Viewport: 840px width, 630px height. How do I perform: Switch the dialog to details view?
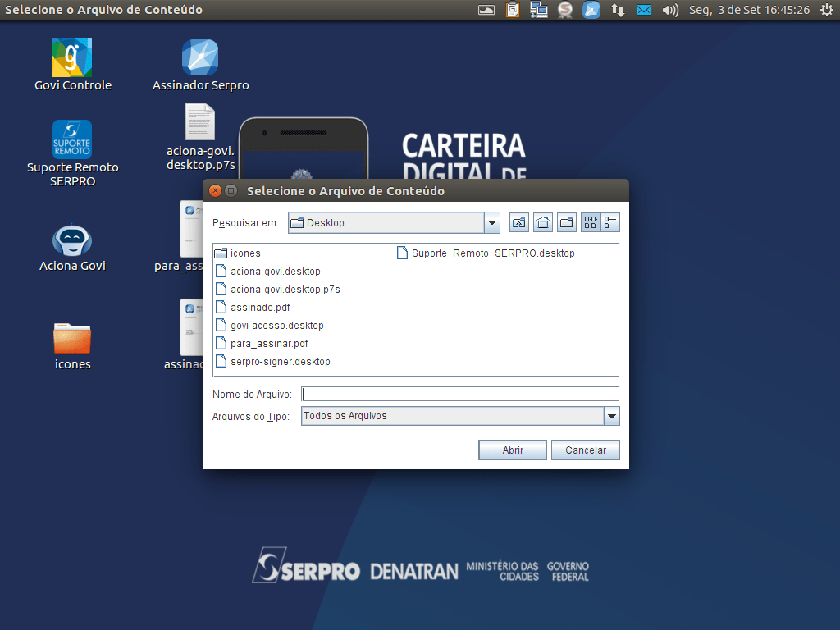click(610, 223)
